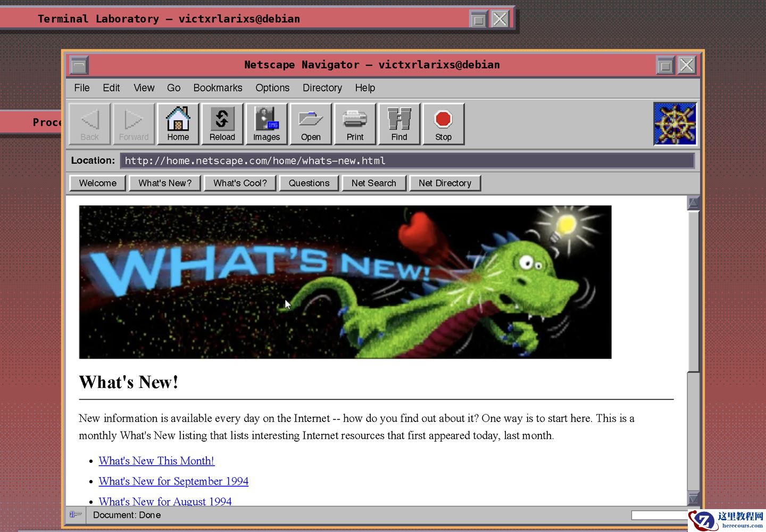This screenshot has height=532, width=766.
Task: Open the Bookmarks menu
Action: click(218, 88)
